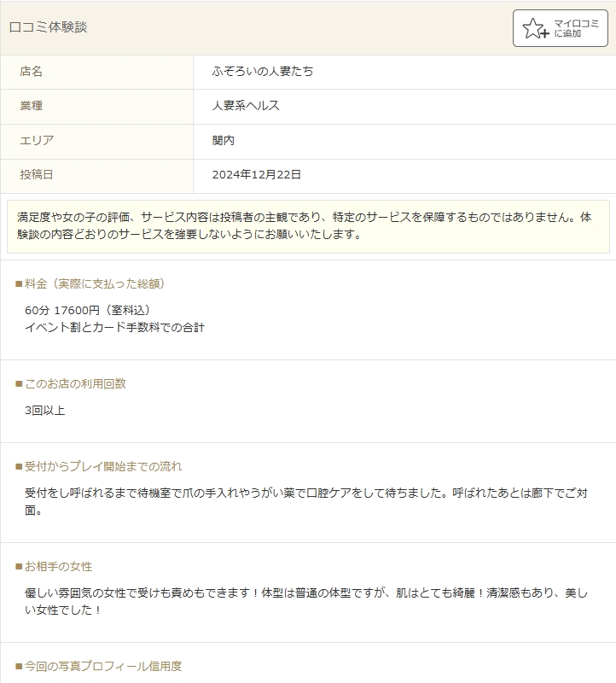Click the star plus icon
The height and width of the screenshot is (683, 616).
[x=536, y=28]
